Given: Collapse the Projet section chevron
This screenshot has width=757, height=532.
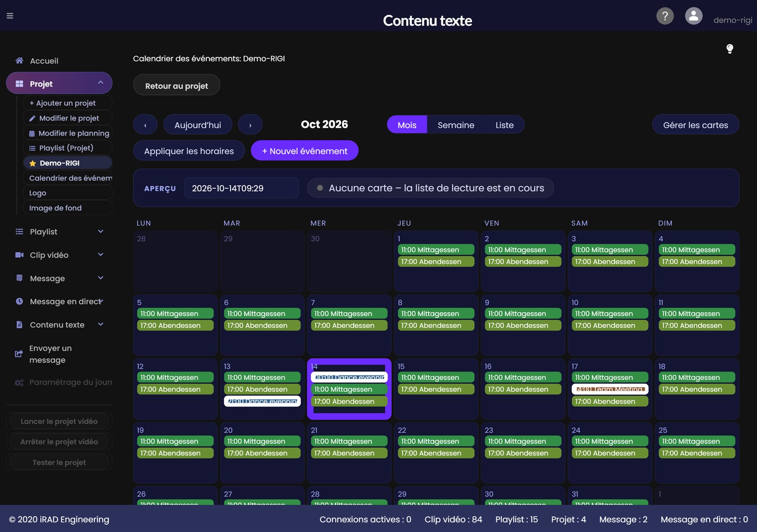Looking at the screenshot, I should pos(100,83).
